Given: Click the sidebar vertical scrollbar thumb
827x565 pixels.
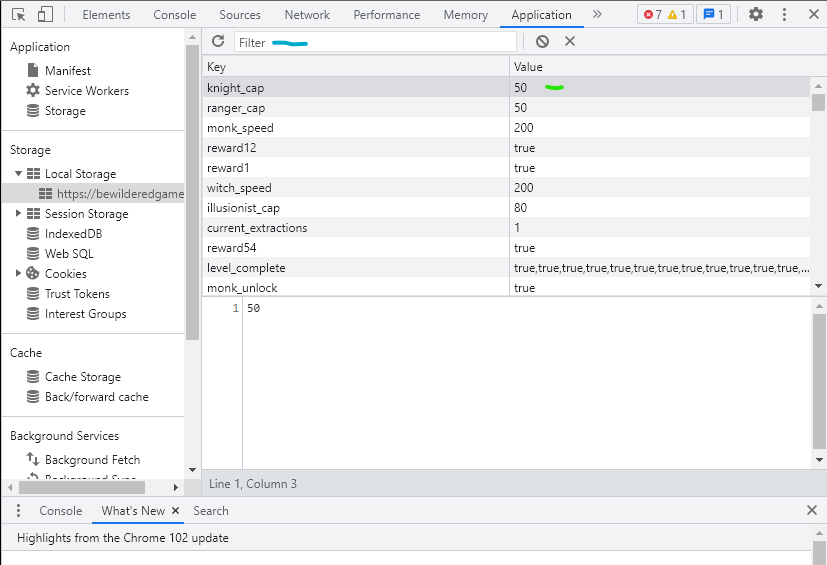Looking at the screenshot, I should 192,193.
